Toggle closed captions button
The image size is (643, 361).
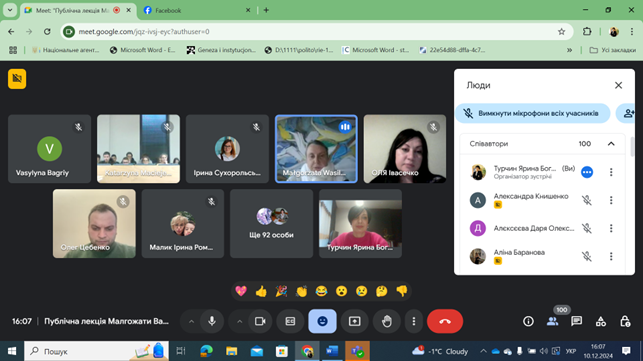coord(290,321)
